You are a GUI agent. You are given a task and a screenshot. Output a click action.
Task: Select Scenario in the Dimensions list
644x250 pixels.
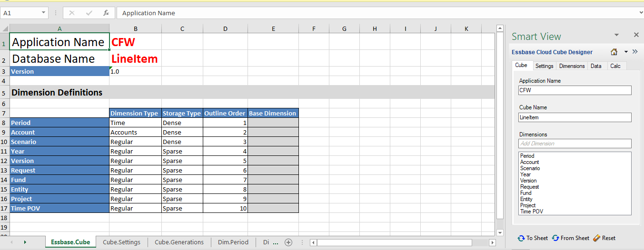coord(530,168)
